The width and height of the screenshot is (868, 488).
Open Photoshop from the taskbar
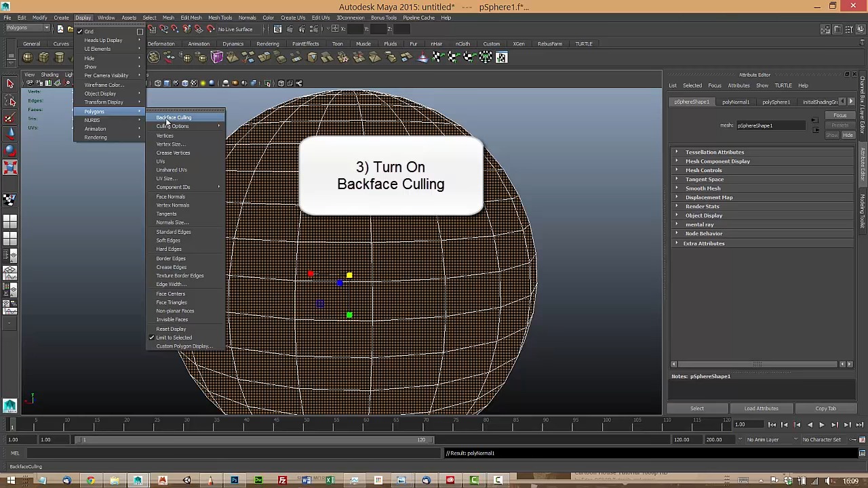click(x=235, y=481)
